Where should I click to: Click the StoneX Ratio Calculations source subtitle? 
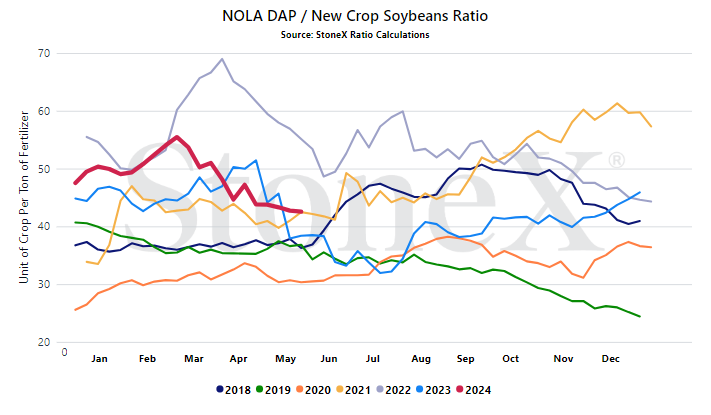coord(355,35)
